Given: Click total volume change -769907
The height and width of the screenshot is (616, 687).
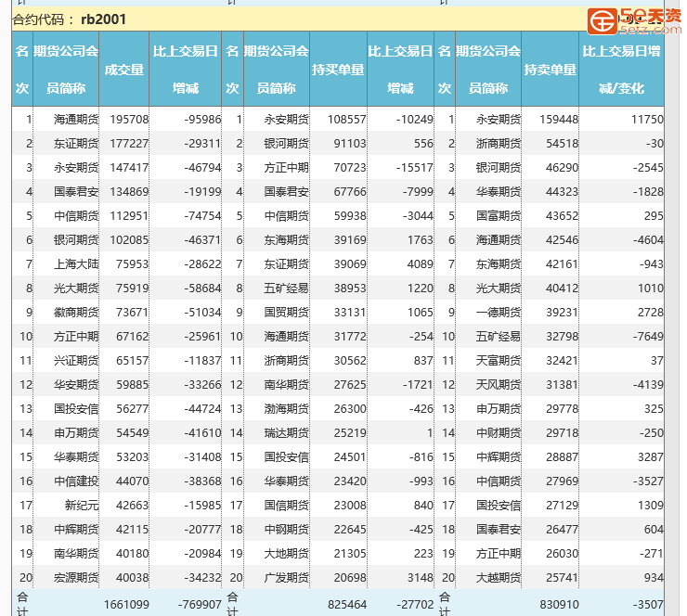Looking at the screenshot, I should coord(200,605).
